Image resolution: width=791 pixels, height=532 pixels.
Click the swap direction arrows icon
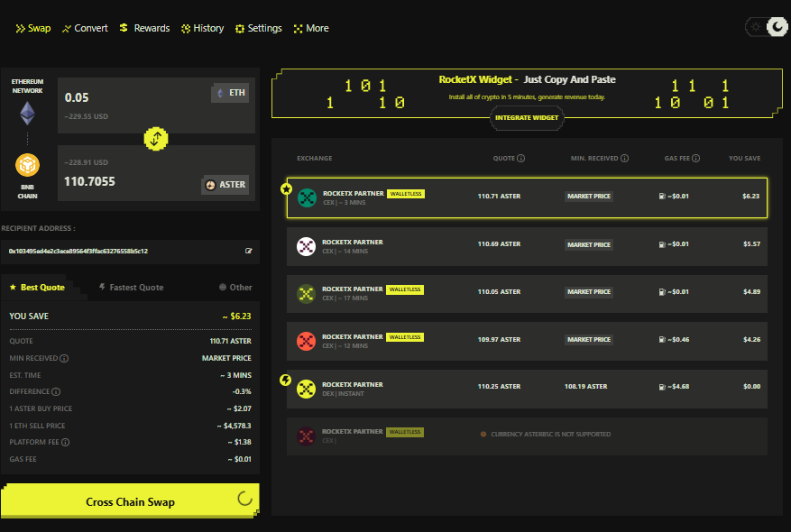156,138
